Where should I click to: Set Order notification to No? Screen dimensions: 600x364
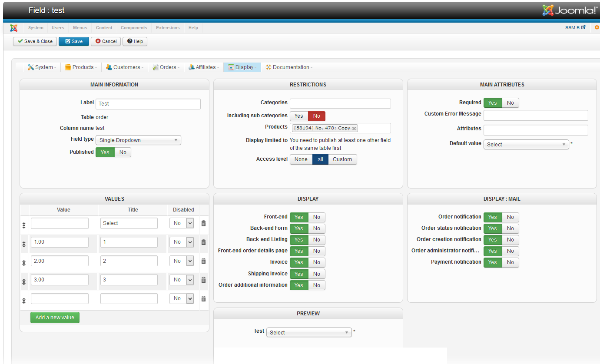(510, 217)
